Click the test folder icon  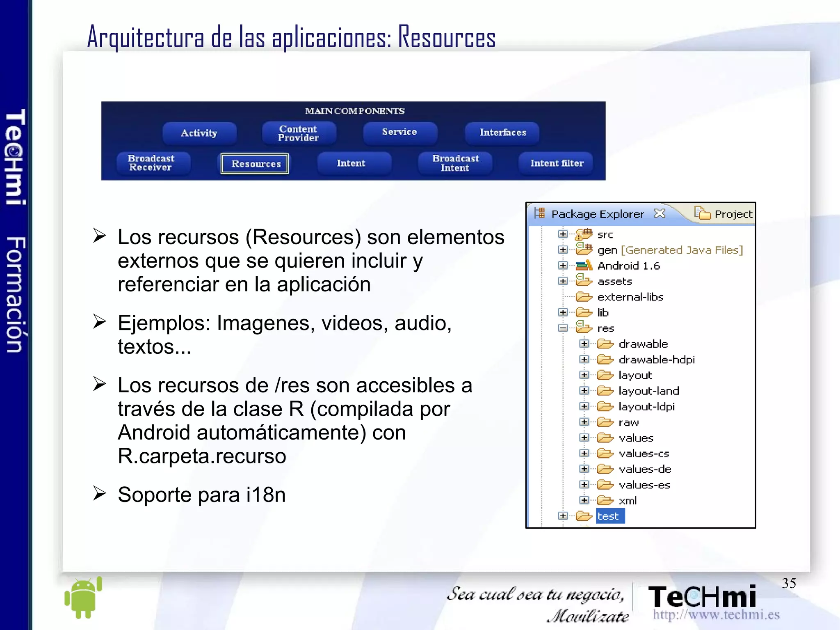pos(584,516)
